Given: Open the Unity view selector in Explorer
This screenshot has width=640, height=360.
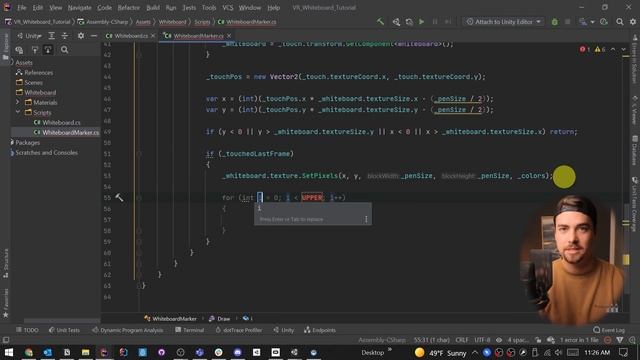Looking at the screenshot, I should pos(29,36).
